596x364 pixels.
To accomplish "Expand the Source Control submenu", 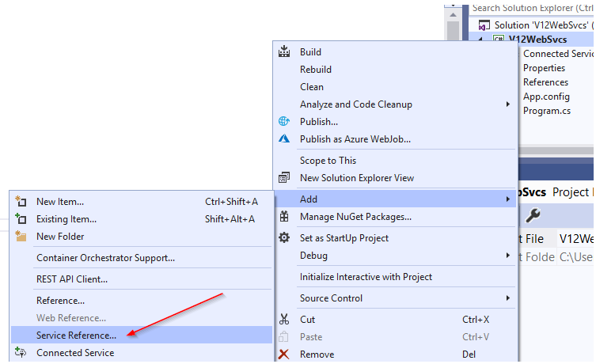I will tap(507, 298).
